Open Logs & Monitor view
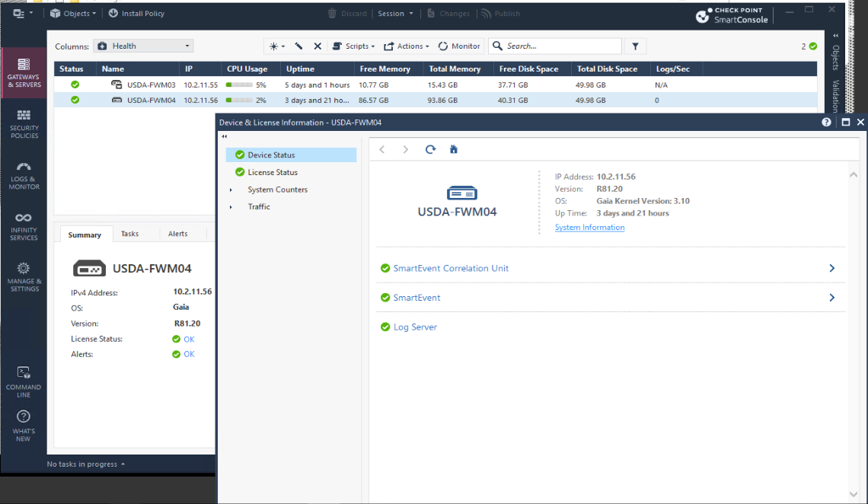868x504 pixels. click(24, 175)
